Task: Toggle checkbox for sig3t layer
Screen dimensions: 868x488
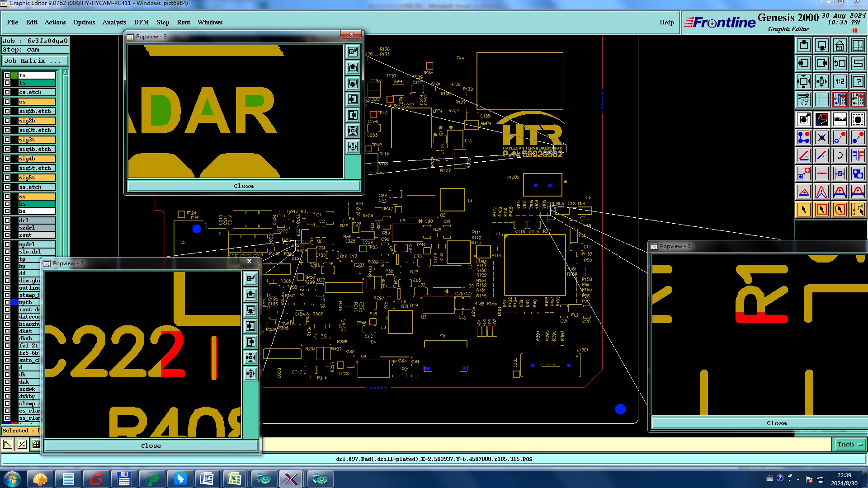Action: pos(7,140)
